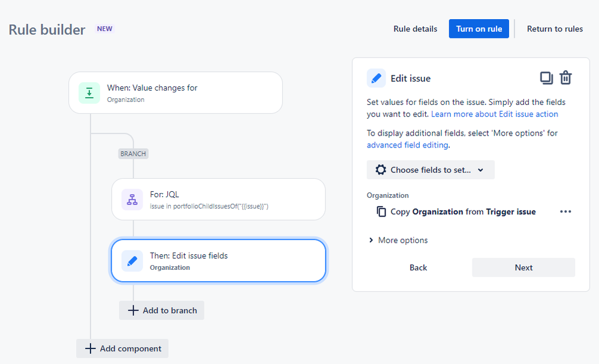Open advanced field editing link
The image size is (599, 364).
(x=407, y=145)
